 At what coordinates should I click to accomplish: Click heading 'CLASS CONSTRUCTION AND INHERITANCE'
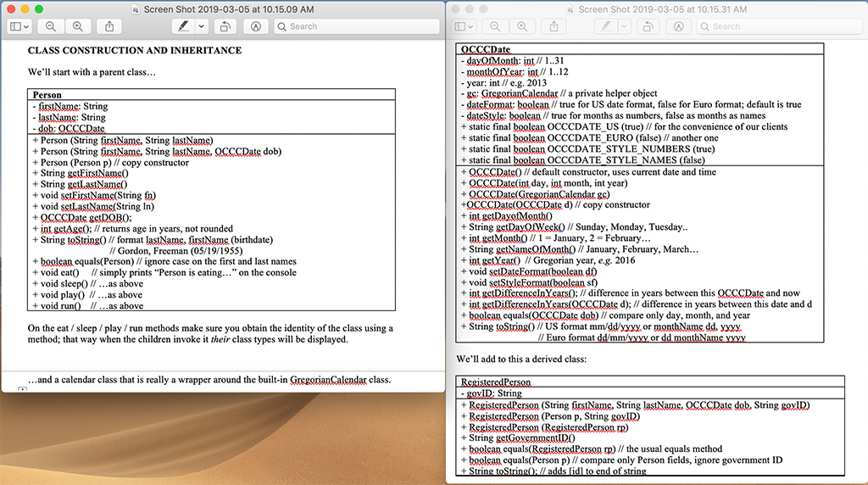(x=135, y=50)
